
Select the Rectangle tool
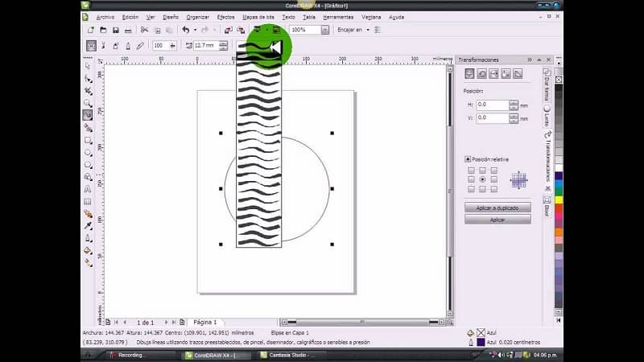click(x=88, y=140)
